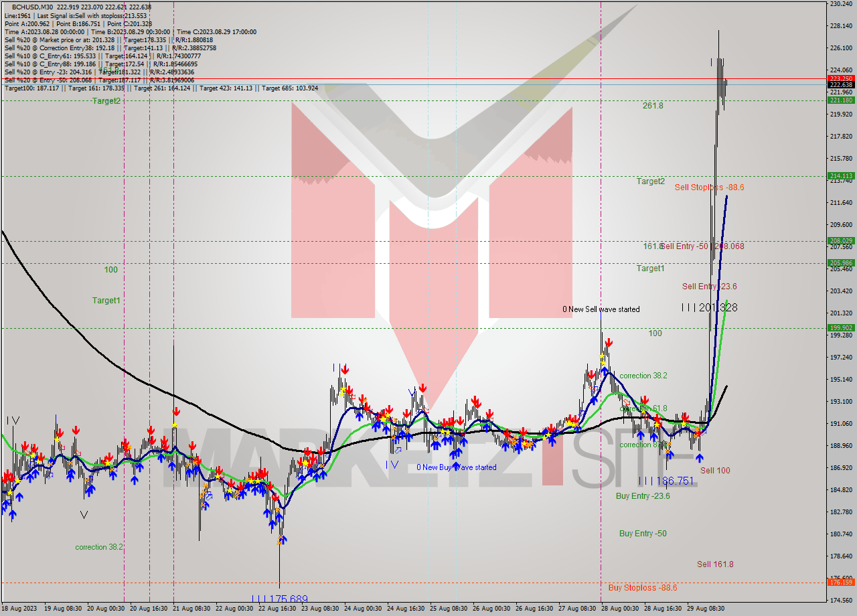Click the 230.240 price axis value
The image size is (857, 616).
pos(840,4)
